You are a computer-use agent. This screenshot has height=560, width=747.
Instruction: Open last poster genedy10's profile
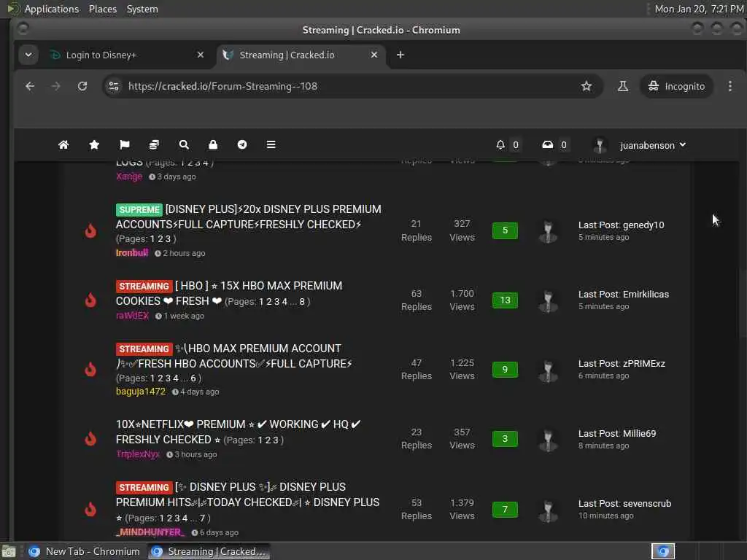[x=643, y=225]
